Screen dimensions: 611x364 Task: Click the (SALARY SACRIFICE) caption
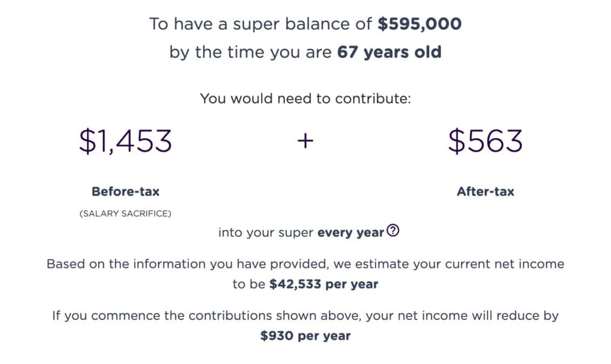pyautogui.click(x=126, y=214)
